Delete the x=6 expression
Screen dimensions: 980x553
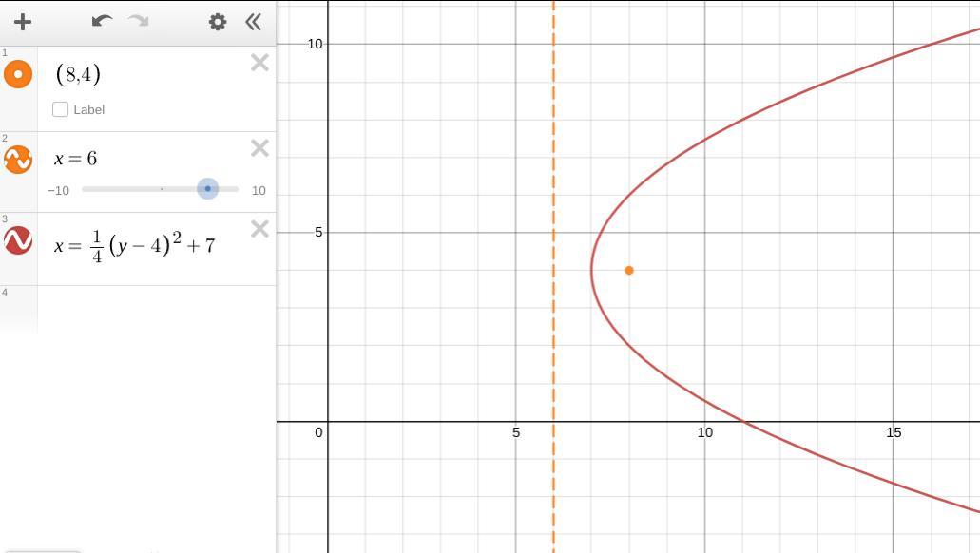point(260,148)
